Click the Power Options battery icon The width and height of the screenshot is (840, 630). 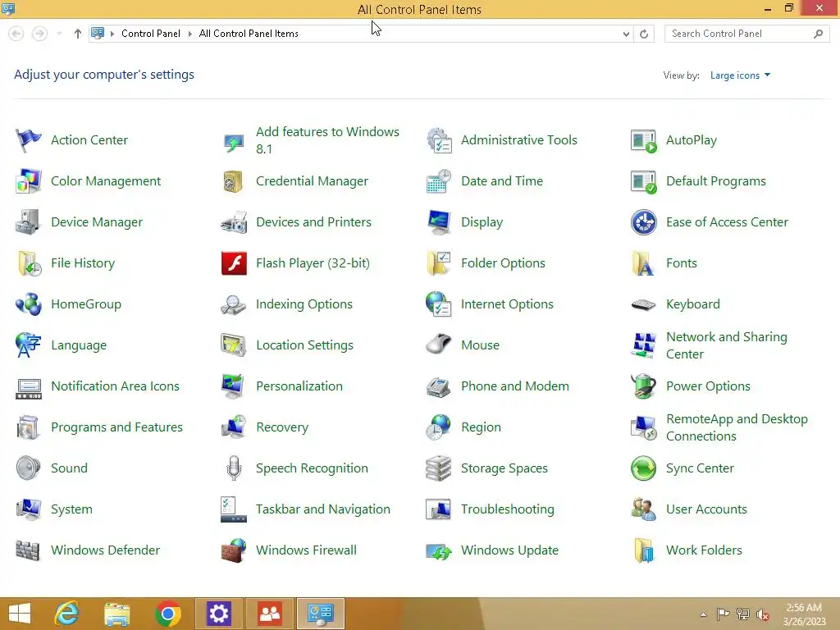coord(643,386)
